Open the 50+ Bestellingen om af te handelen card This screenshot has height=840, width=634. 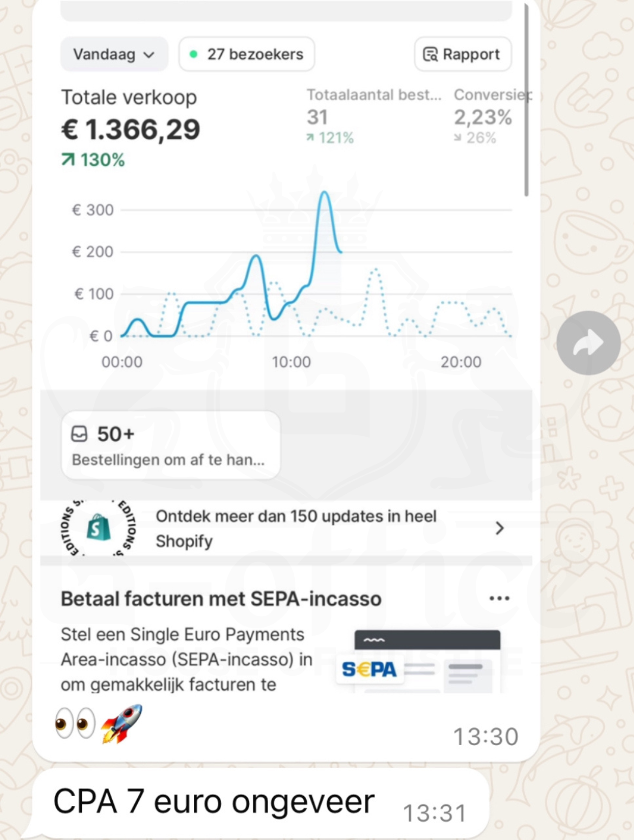[171, 445]
